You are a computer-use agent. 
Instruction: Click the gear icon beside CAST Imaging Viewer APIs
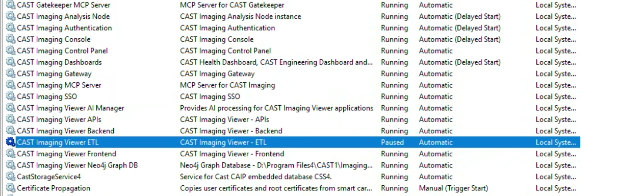pos(10,119)
